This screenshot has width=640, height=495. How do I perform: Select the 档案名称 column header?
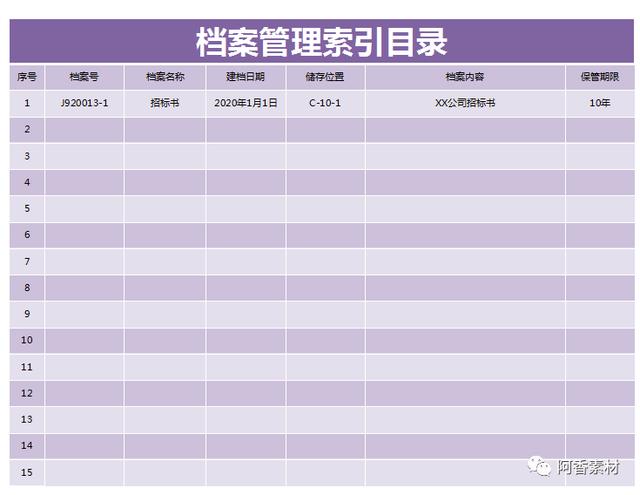click(165, 77)
